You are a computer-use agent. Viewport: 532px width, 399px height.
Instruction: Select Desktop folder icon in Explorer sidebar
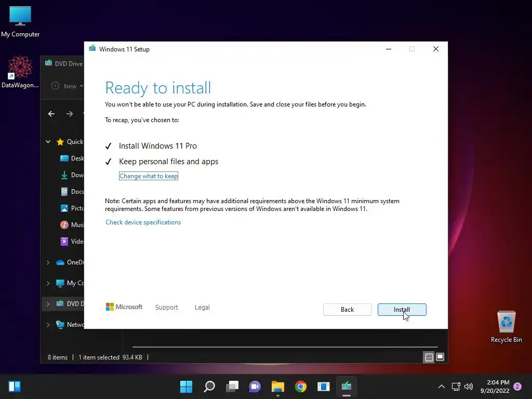pos(64,158)
